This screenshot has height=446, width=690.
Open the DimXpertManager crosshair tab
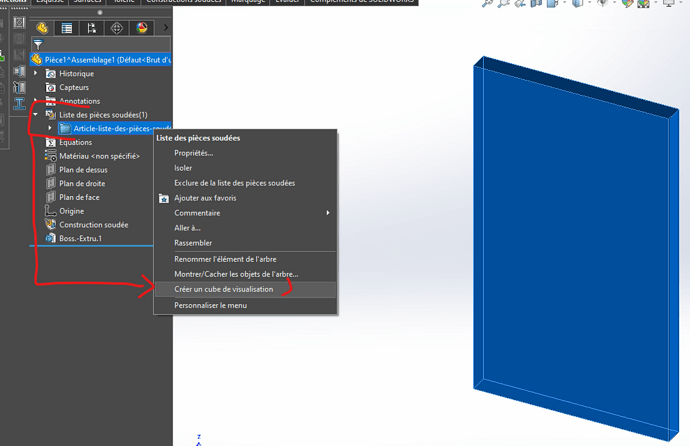(x=117, y=28)
